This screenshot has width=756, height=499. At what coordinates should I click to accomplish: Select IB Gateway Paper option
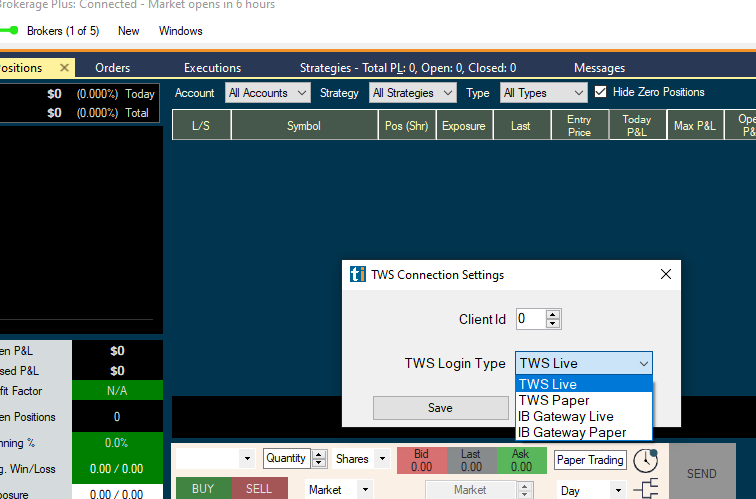click(x=584, y=432)
